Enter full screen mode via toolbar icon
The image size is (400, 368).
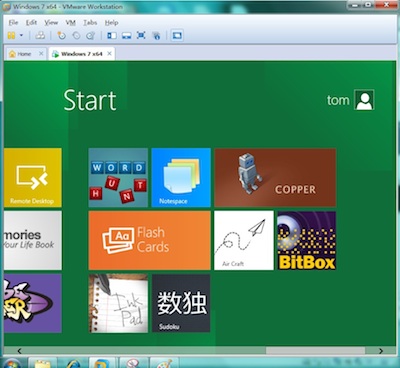141,35
